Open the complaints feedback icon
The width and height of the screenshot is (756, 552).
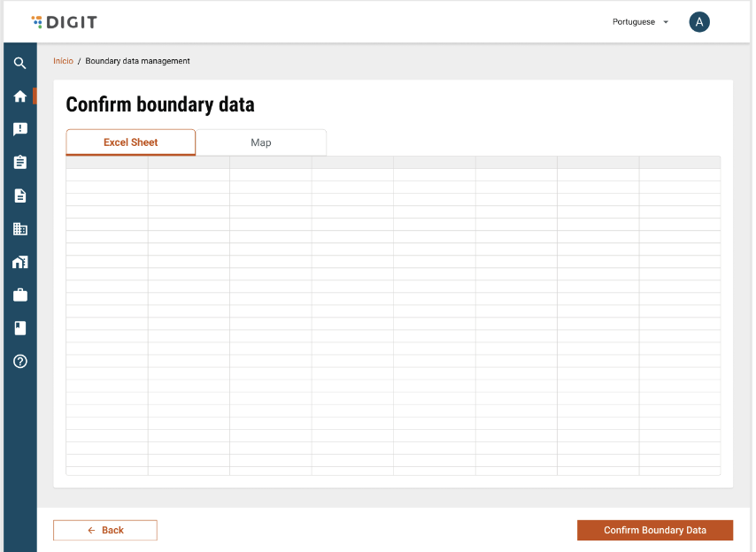19,129
